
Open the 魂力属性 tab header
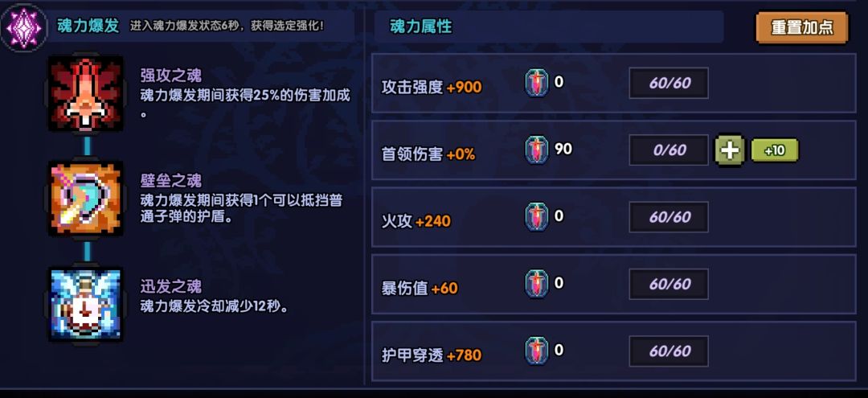point(421,27)
